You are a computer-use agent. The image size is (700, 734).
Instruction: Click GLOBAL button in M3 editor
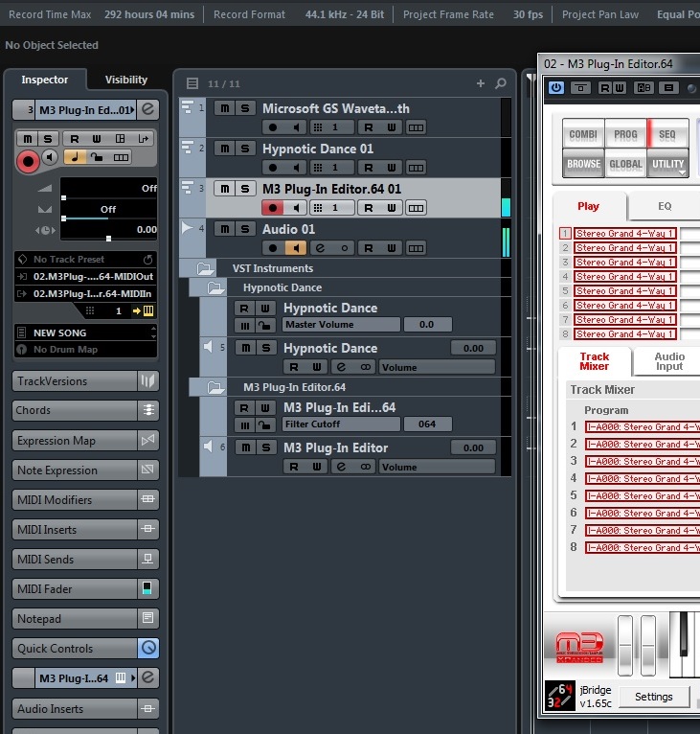pos(625,164)
